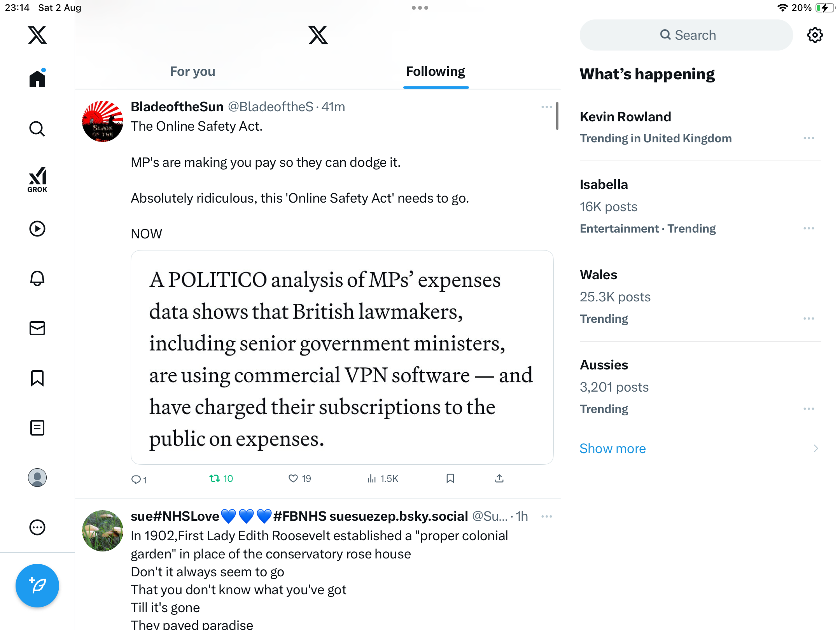The width and height of the screenshot is (840, 630).
Task: Bookmark the Online Safety Act post
Action: (x=450, y=478)
